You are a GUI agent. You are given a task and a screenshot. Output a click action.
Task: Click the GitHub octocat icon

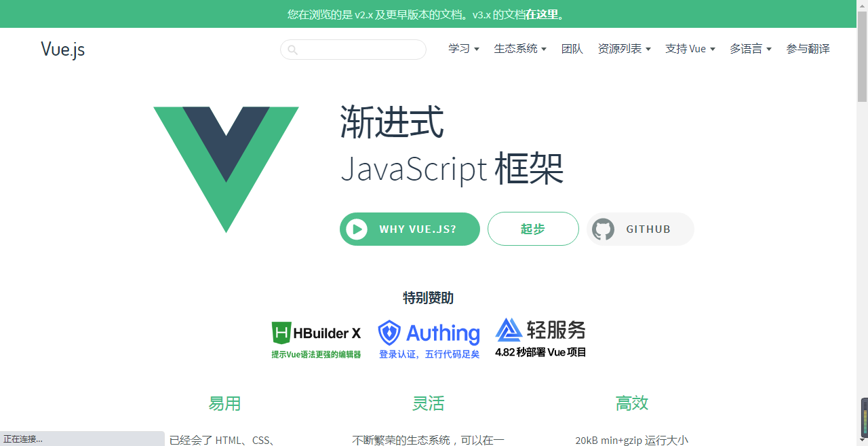tap(603, 229)
